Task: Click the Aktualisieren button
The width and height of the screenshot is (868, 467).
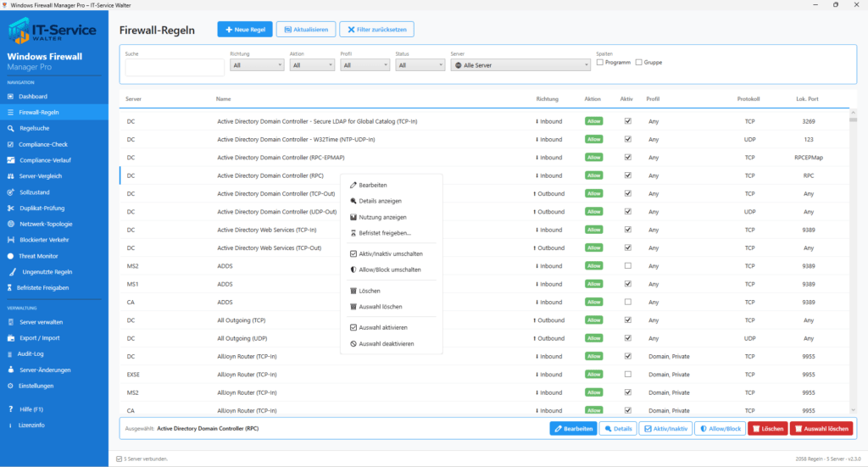Action: point(306,30)
